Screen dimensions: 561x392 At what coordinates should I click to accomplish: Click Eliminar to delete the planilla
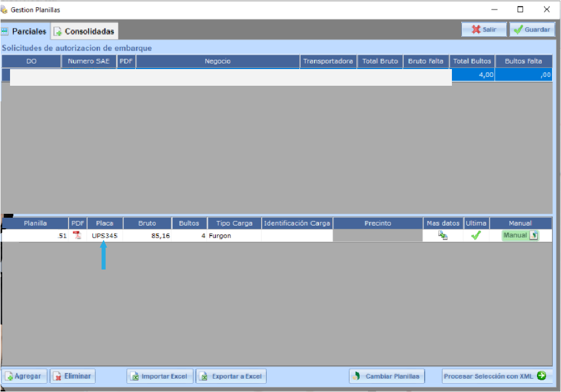pos(72,376)
